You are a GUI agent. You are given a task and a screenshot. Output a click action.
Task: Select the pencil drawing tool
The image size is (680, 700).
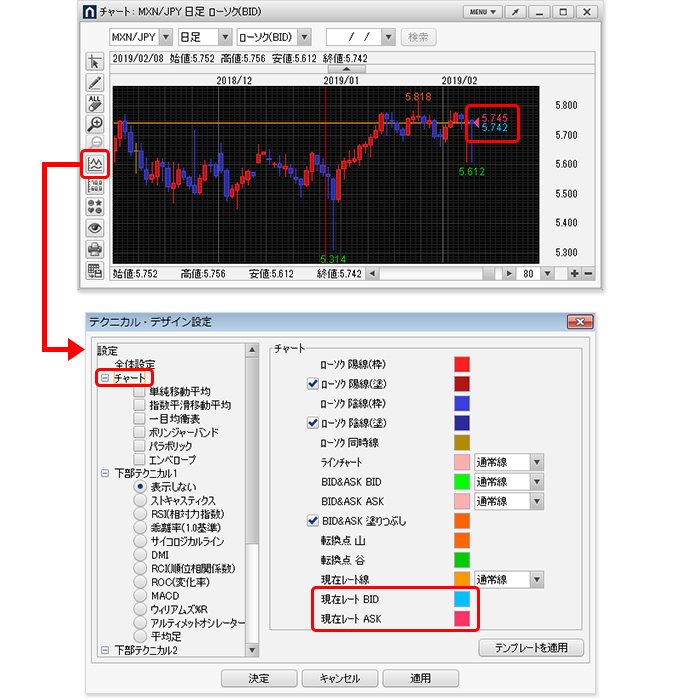[95, 82]
